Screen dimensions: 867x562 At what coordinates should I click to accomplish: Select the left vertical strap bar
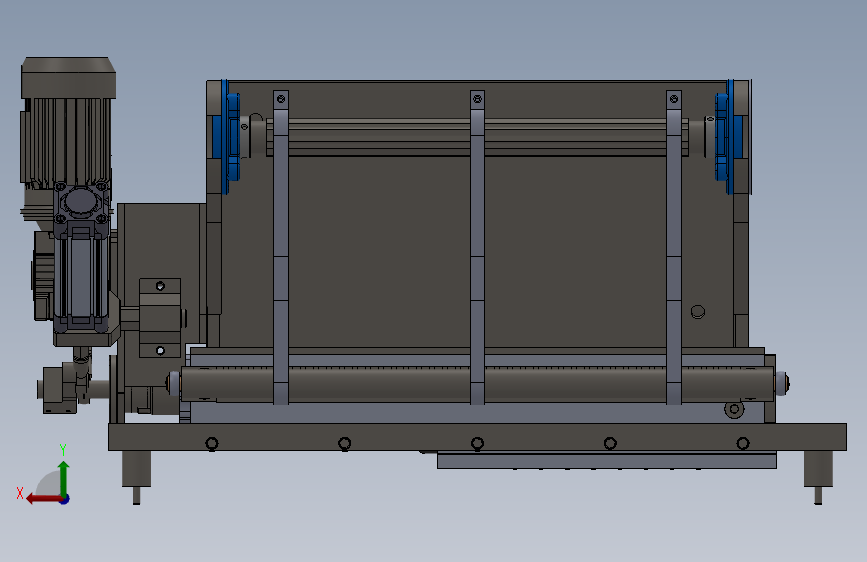coord(281,247)
